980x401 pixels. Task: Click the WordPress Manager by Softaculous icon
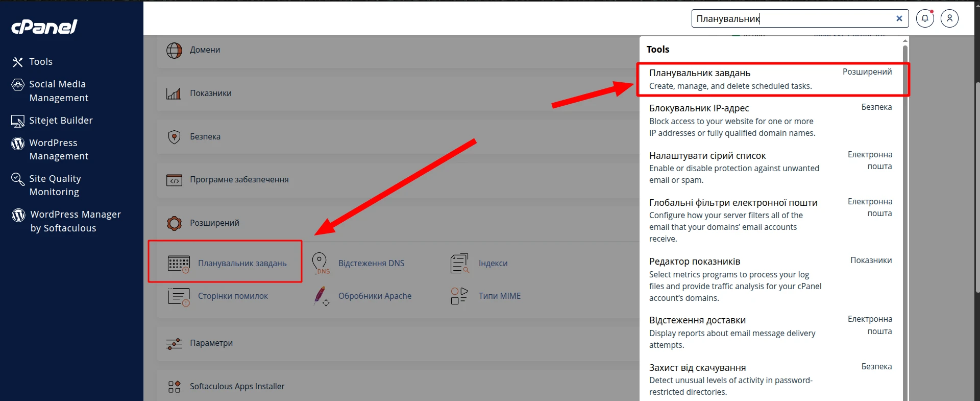(18, 215)
